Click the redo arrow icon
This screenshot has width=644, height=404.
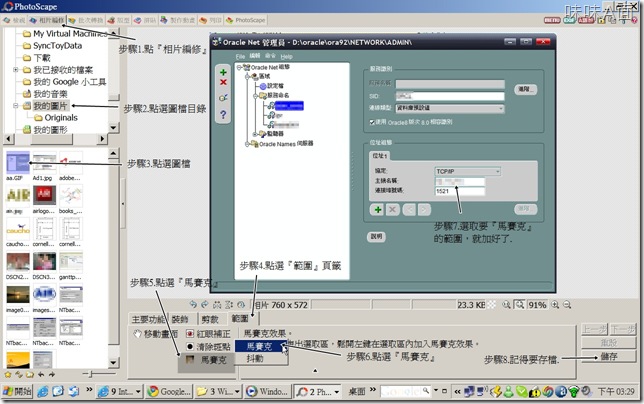tap(205, 305)
